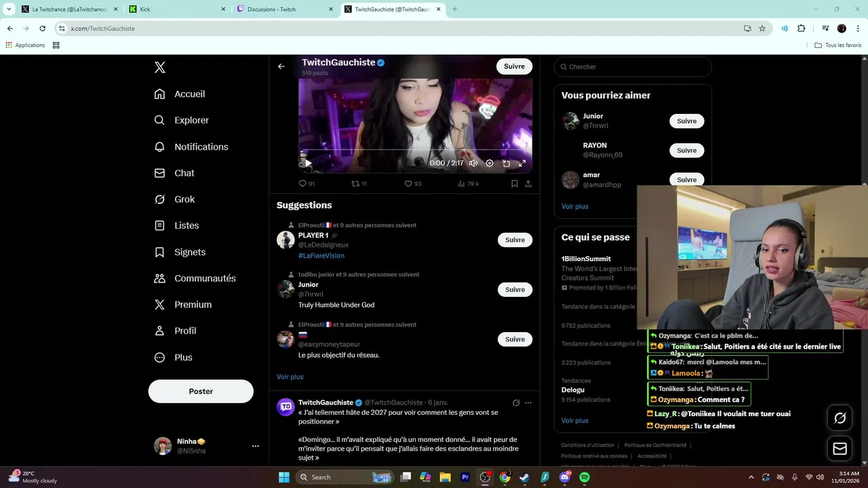Open Profil page
The width and height of the screenshot is (868, 488).
tap(175, 331)
